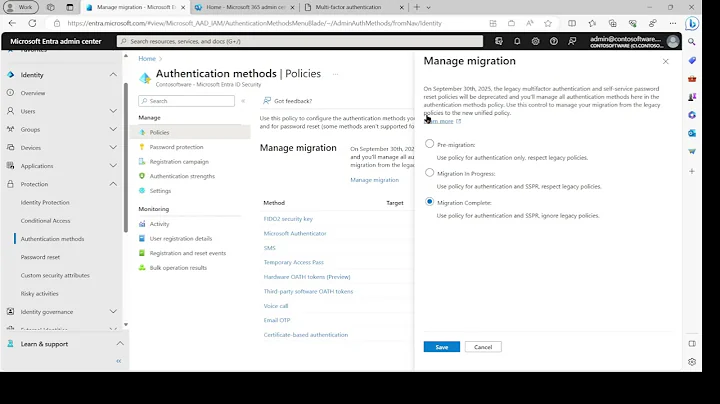Image resolution: width=720 pixels, height=404 pixels.
Task: Click the admin account avatar
Action: point(673,41)
